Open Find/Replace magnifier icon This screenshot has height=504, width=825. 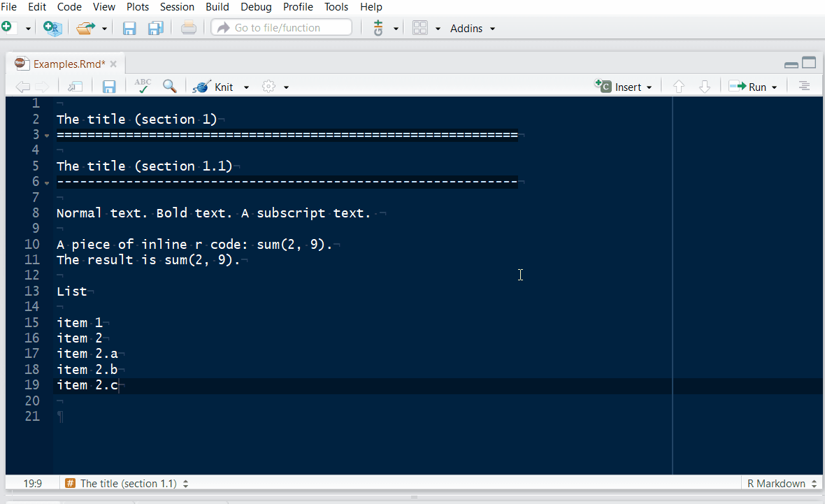(169, 86)
